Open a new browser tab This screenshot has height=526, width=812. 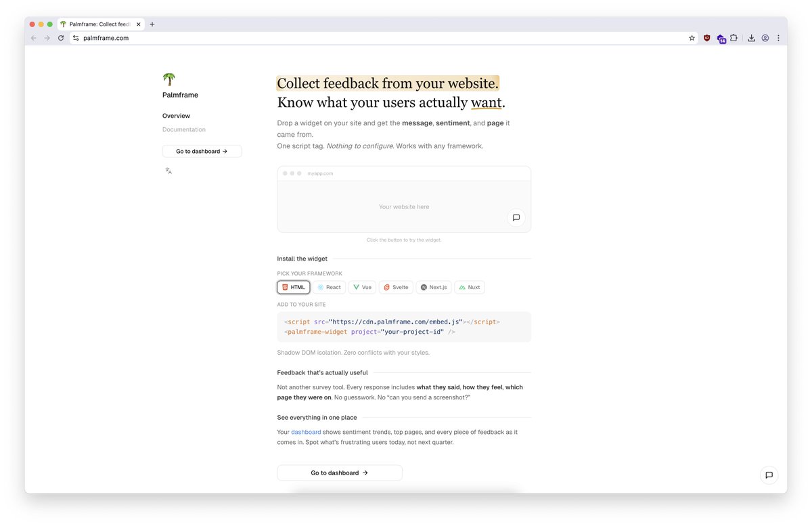click(152, 24)
